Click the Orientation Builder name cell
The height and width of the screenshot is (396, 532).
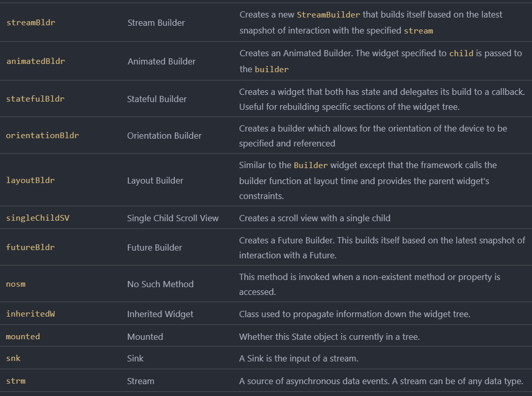pyautogui.click(x=164, y=136)
